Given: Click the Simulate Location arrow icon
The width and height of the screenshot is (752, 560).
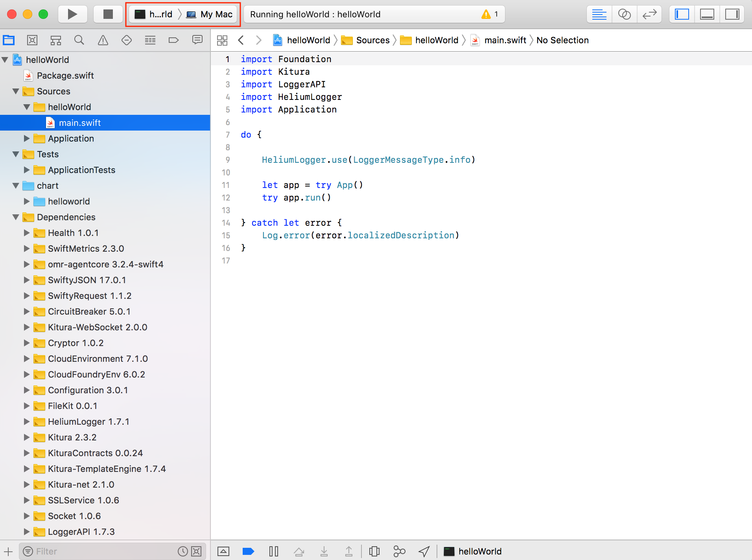Looking at the screenshot, I should click(x=424, y=551).
